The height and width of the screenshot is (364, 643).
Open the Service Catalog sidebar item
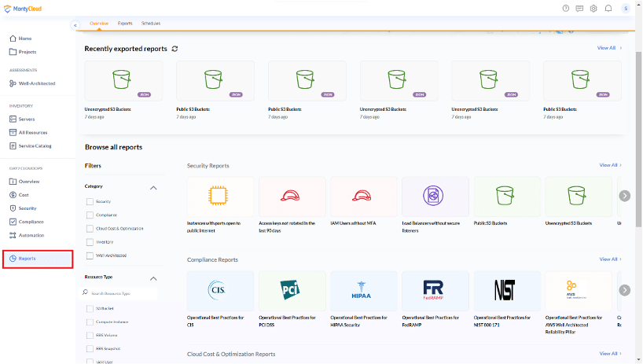[34, 145]
